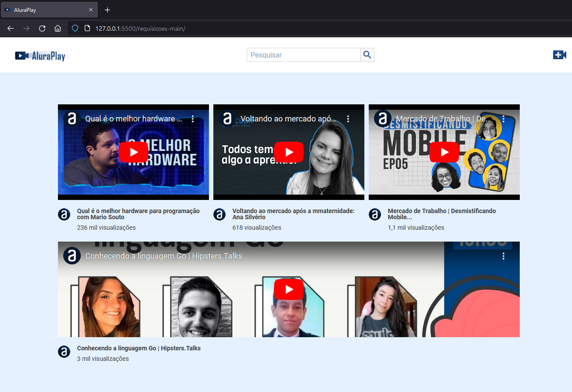Reload the current page
This screenshot has height=392, width=572.
click(42, 29)
